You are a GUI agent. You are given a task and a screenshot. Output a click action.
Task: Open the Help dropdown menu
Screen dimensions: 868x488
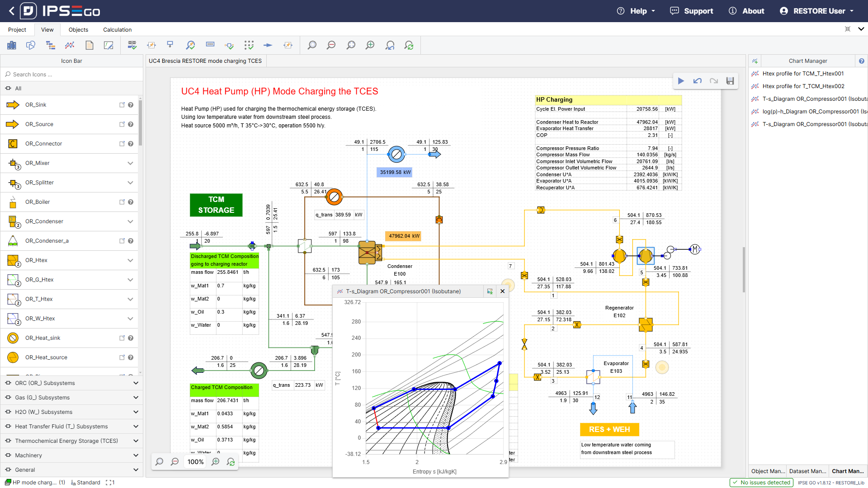[637, 11]
